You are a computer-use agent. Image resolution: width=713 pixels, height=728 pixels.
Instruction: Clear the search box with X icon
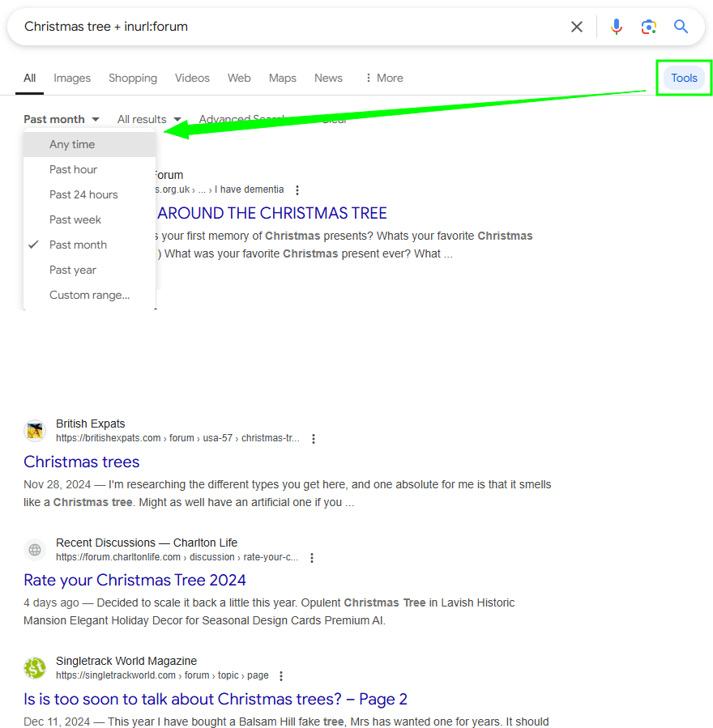tap(576, 27)
